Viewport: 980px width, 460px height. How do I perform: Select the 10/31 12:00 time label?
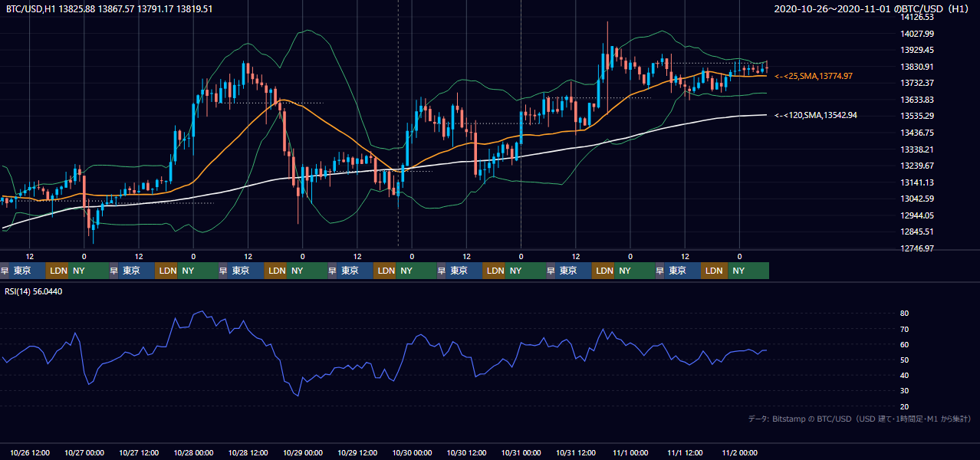pyautogui.click(x=576, y=452)
